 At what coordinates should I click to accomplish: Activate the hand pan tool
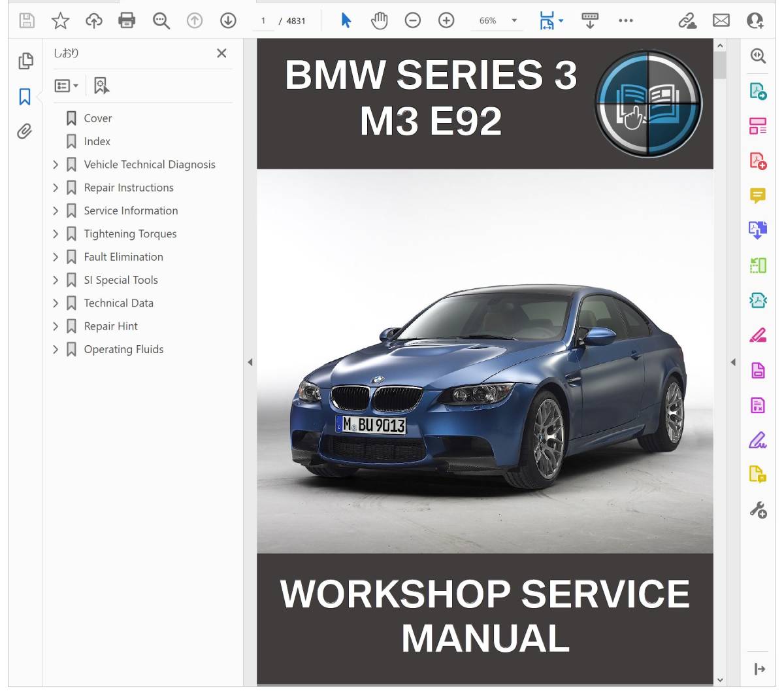click(379, 21)
